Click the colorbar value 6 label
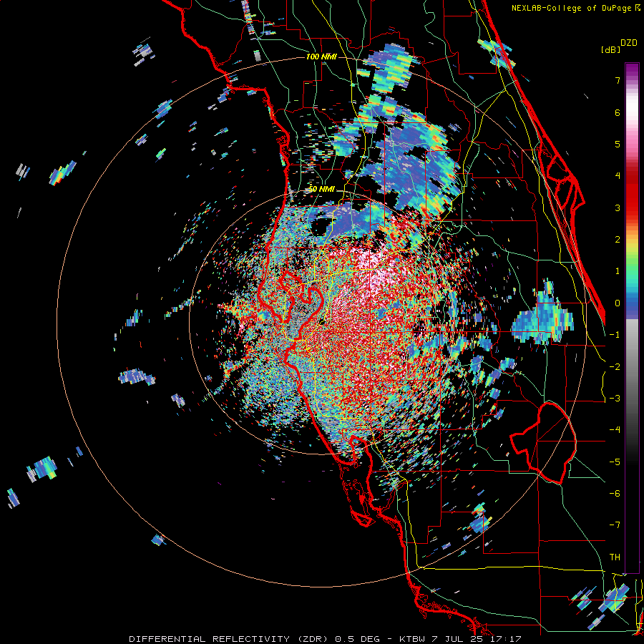The image size is (644, 644). pyautogui.click(x=618, y=112)
